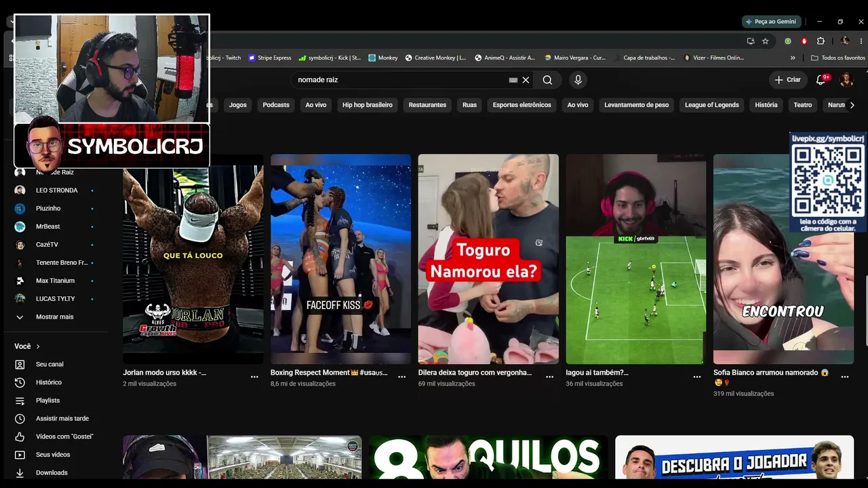Viewport: 868px width, 488px height.
Task: Open Seu canal icon in sidebar
Action: pyautogui.click(x=20, y=365)
